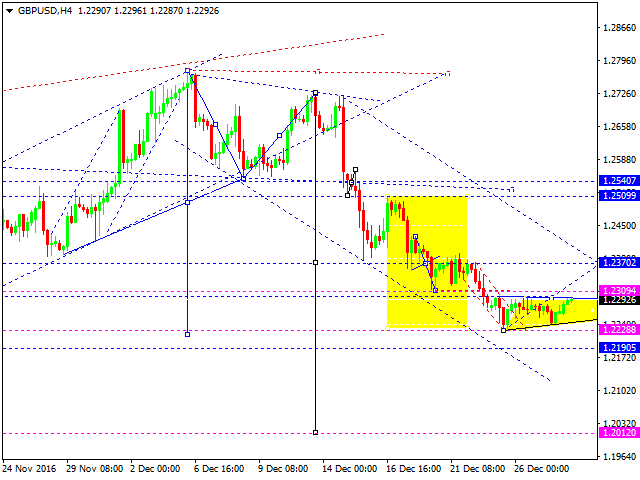Select the GBPUSD,H4 symbol title text
The image size is (640, 480).
point(45,11)
